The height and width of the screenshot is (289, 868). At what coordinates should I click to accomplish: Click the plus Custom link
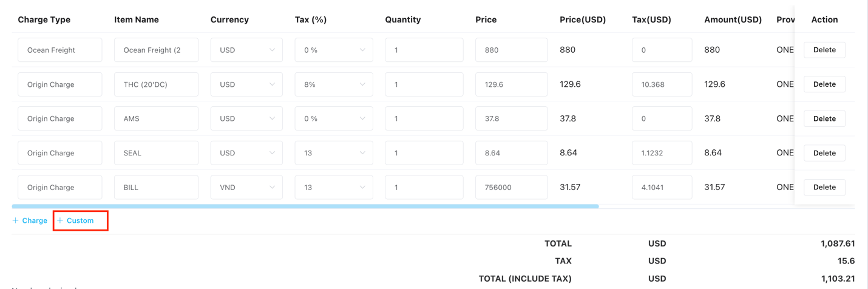coord(76,220)
